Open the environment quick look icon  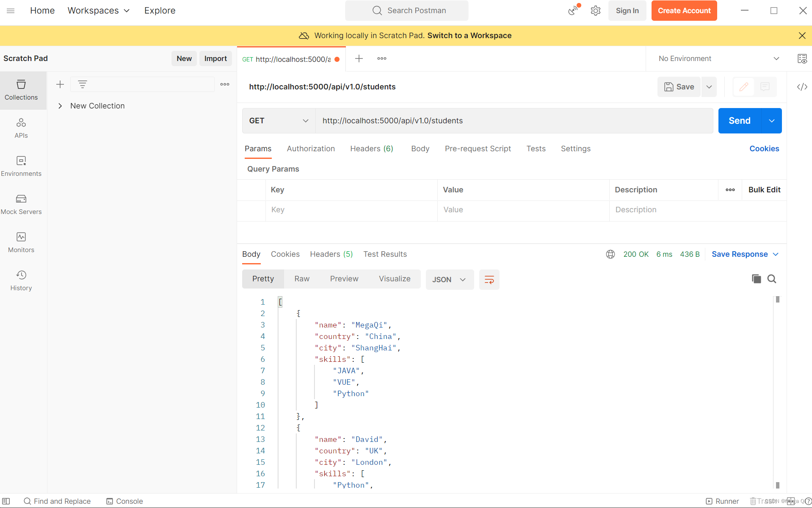pos(802,58)
